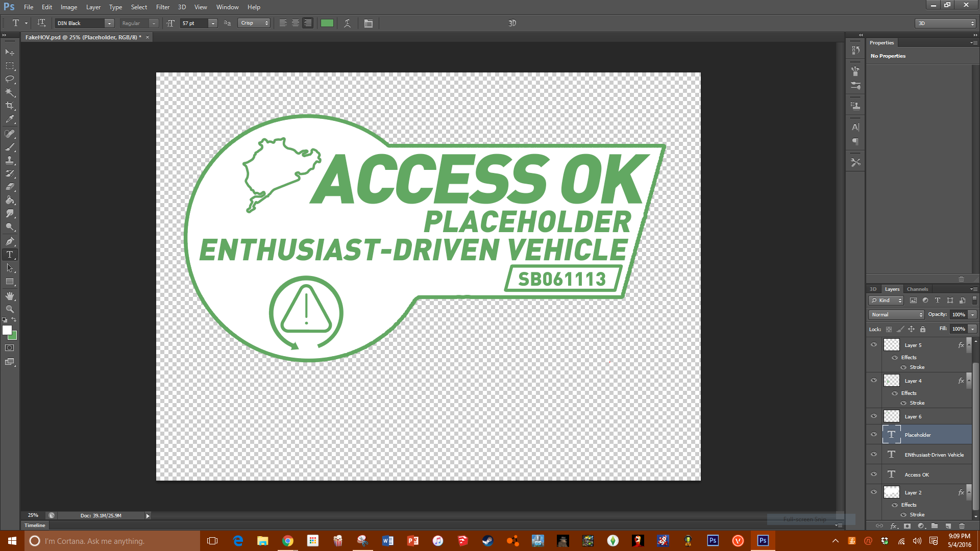Click left align text button
980x551 pixels.
click(283, 23)
